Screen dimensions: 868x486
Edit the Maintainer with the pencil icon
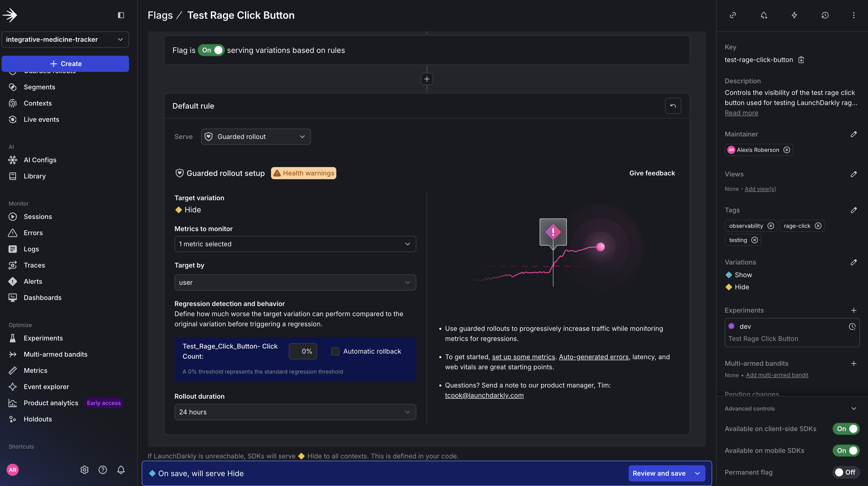pyautogui.click(x=854, y=134)
